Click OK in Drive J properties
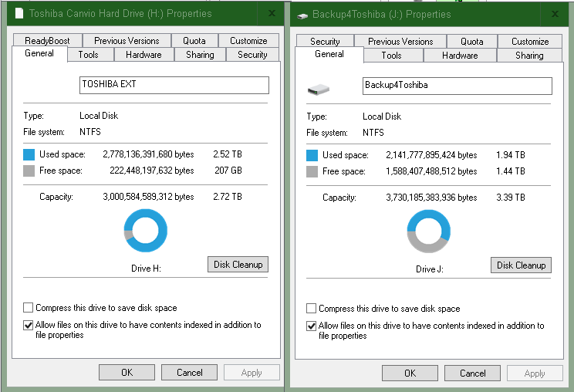574x392 pixels. tap(410, 373)
